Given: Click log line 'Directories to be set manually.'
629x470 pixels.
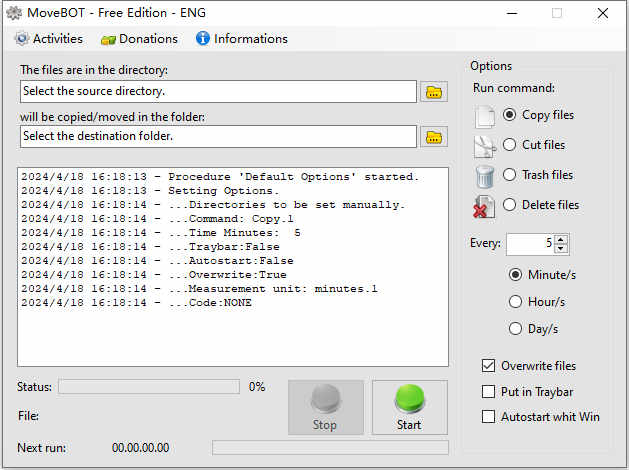Looking at the screenshot, I should (213, 205).
